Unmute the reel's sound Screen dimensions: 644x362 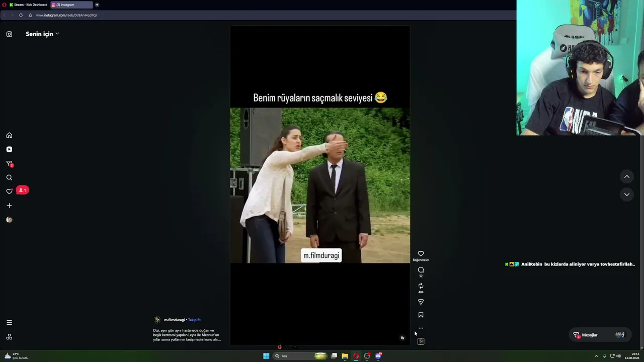tap(402, 338)
